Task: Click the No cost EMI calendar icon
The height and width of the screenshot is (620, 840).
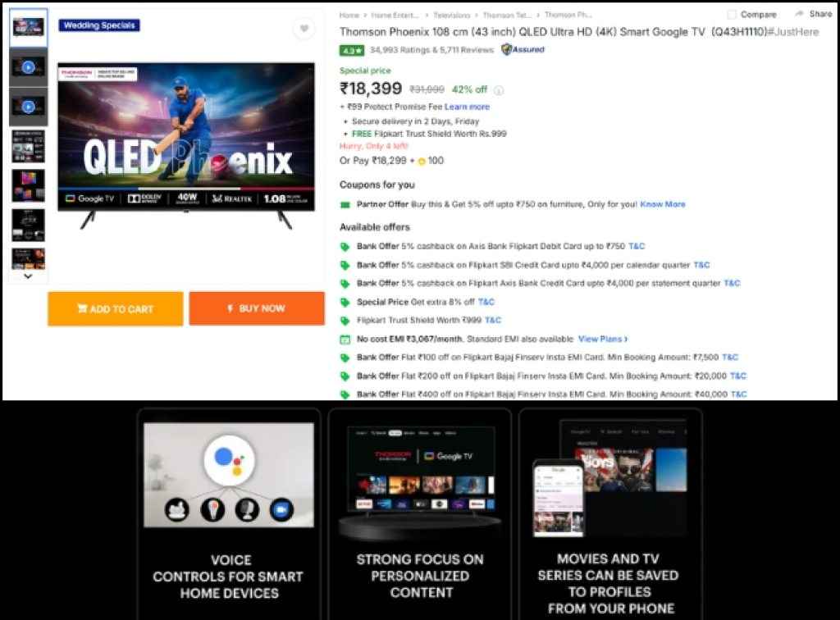Action: click(345, 339)
